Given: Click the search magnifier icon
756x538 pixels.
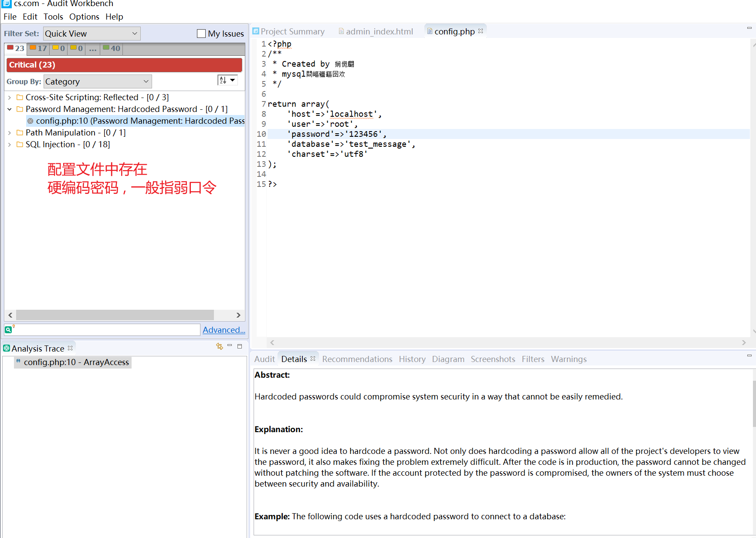Looking at the screenshot, I should click(9, 329).
